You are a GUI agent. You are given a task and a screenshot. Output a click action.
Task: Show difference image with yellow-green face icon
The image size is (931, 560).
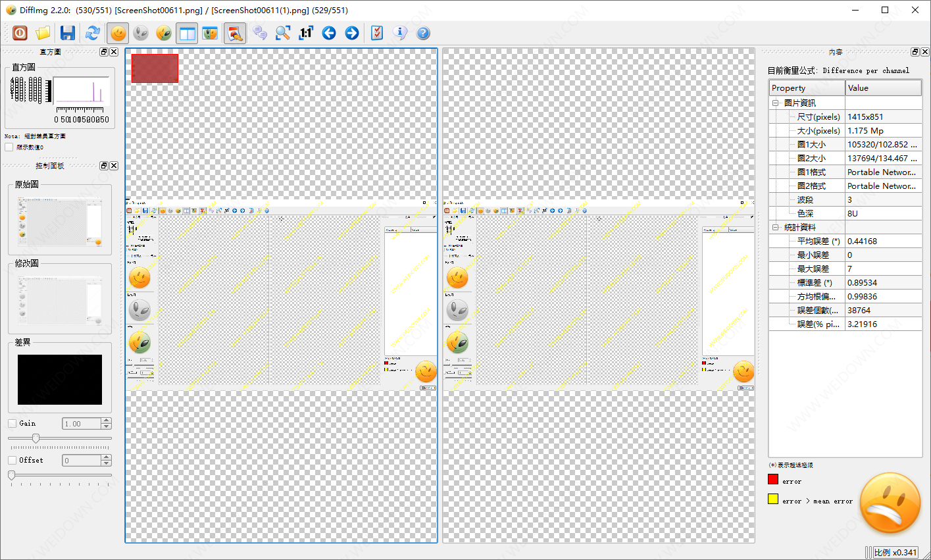point(164,33)
